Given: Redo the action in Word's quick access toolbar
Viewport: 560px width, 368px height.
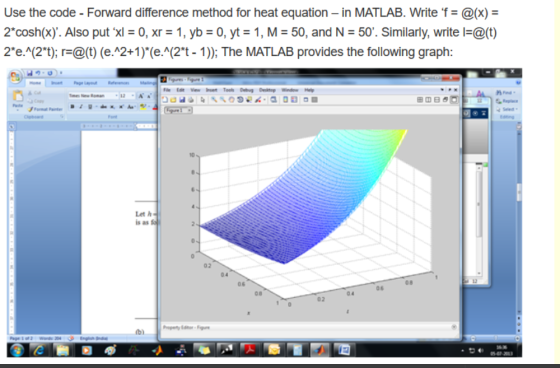Looking at the screenshot, I should (50, 73).
